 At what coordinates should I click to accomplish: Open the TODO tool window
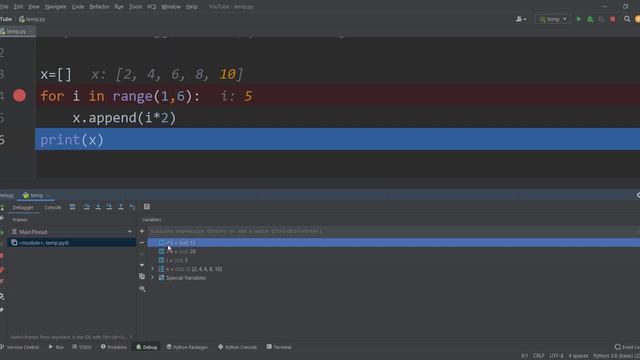tap(82, 347)
